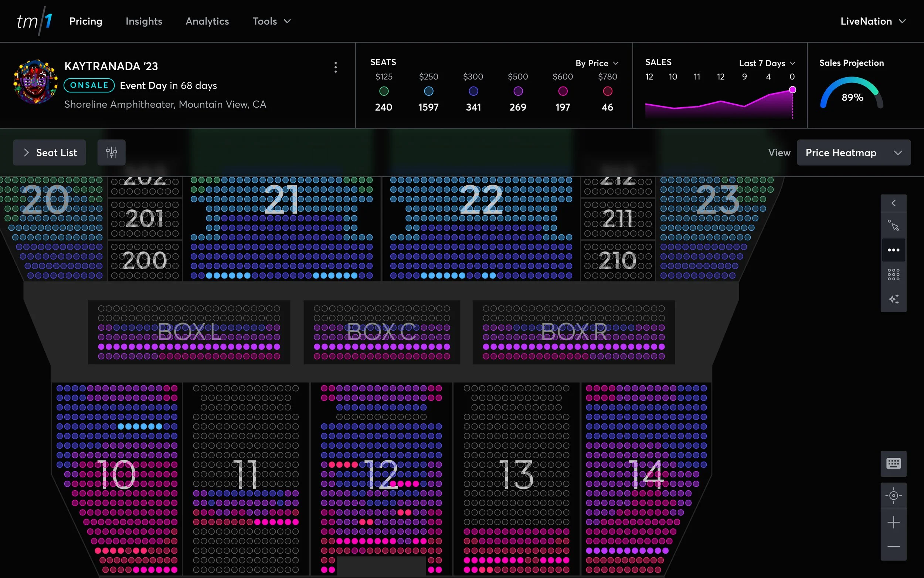Viewport: 924px width, 578px height.
Task: Open the Tools menu
Action: point(271,21)
